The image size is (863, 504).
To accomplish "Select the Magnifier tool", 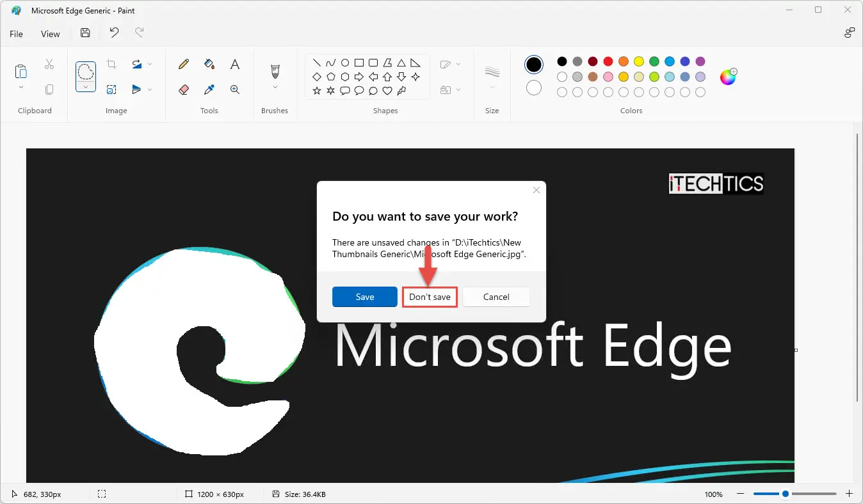I will [x=235, y=90].
